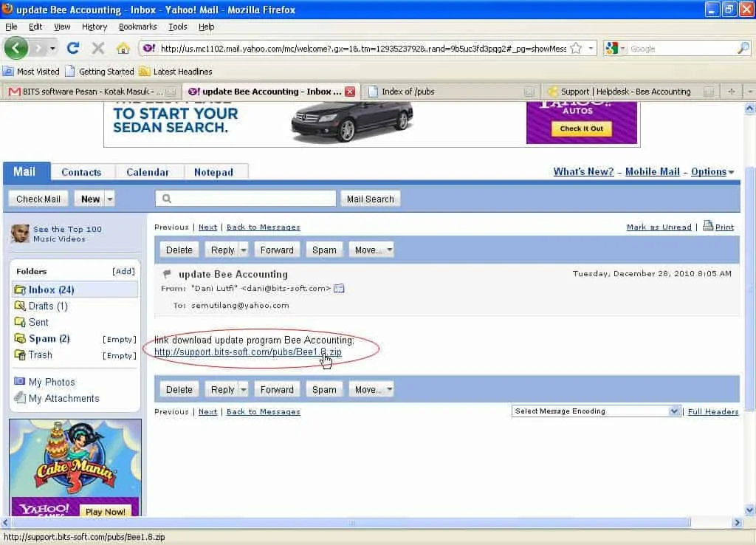Reload the page with the refresh icon
The image size is (756, 545).
click(x=73, y=48)
